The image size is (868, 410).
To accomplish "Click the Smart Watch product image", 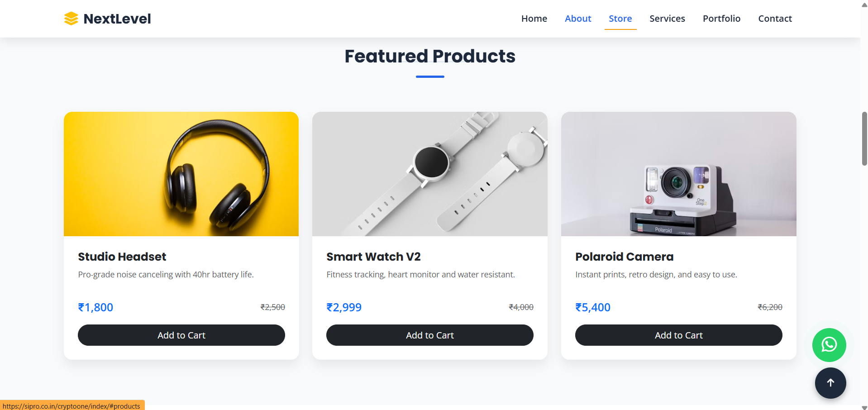I will [x=430, y=174].
